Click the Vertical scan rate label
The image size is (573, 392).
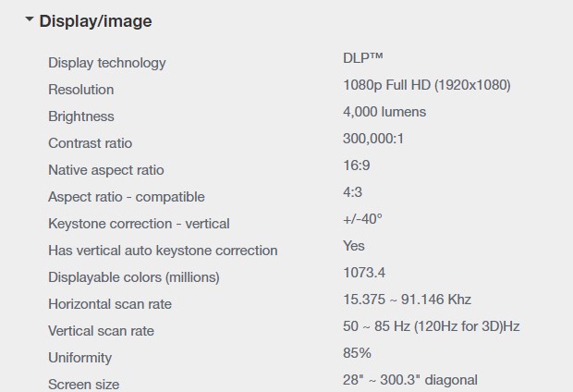point(102,331)
